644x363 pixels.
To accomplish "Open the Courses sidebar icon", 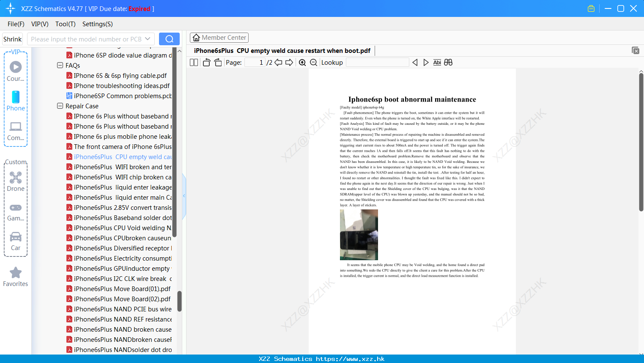I will point(16,71).
